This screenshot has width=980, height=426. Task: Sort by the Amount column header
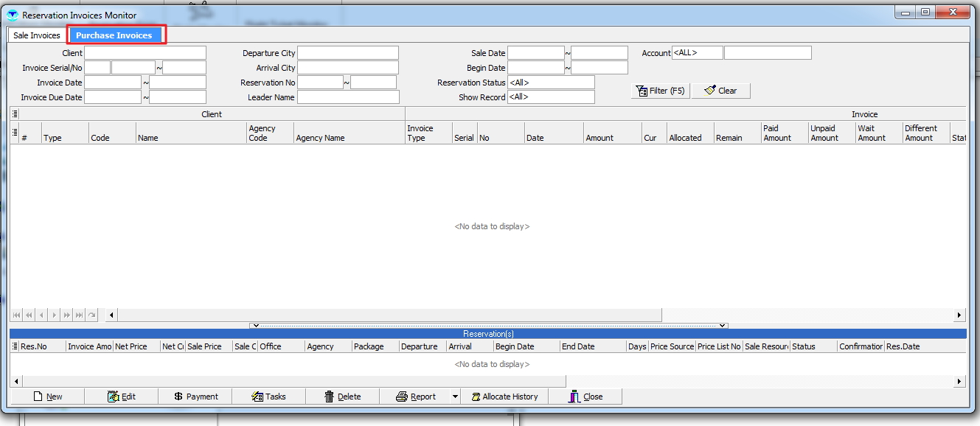click(x=600, y=138)
